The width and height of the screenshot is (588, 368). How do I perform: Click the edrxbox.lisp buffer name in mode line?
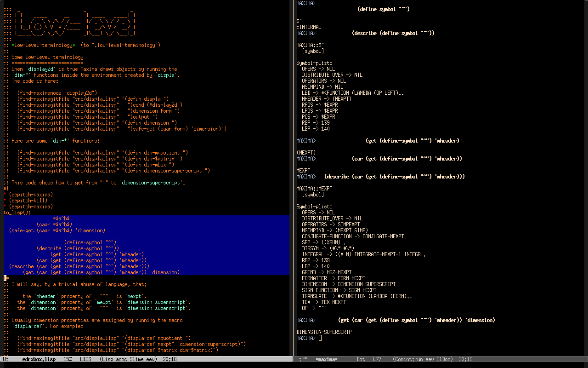click(39, 359)
